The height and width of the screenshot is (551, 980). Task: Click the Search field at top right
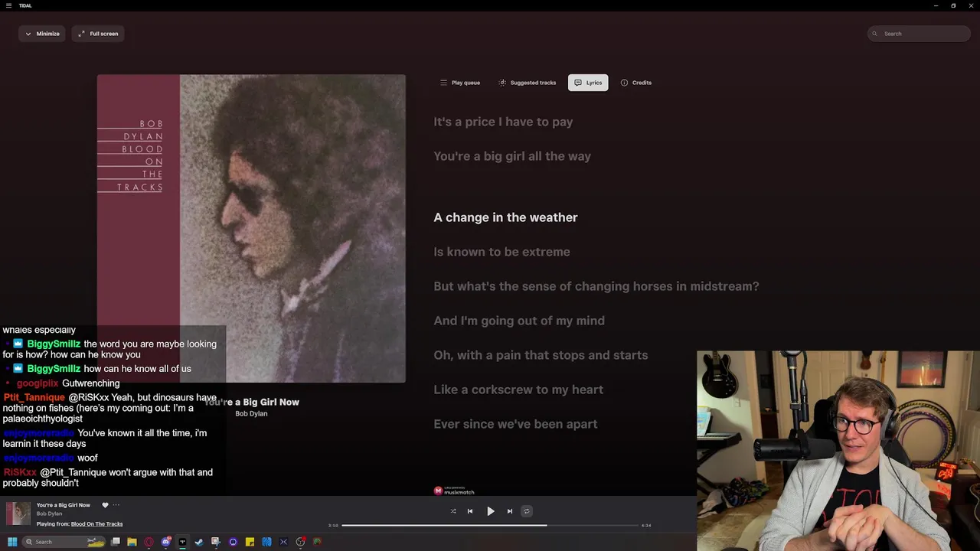point(919,34)
